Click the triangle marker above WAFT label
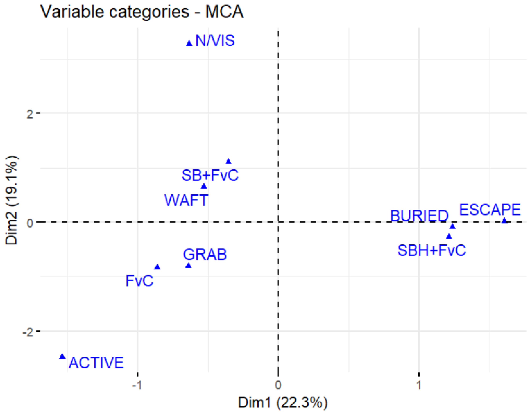 coord(204,186)
